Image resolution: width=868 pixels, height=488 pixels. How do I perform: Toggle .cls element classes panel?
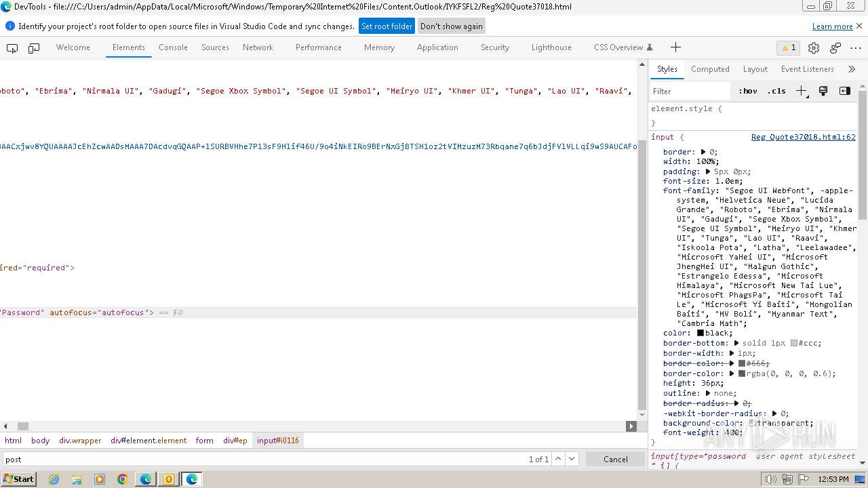[x=776, y=91]
